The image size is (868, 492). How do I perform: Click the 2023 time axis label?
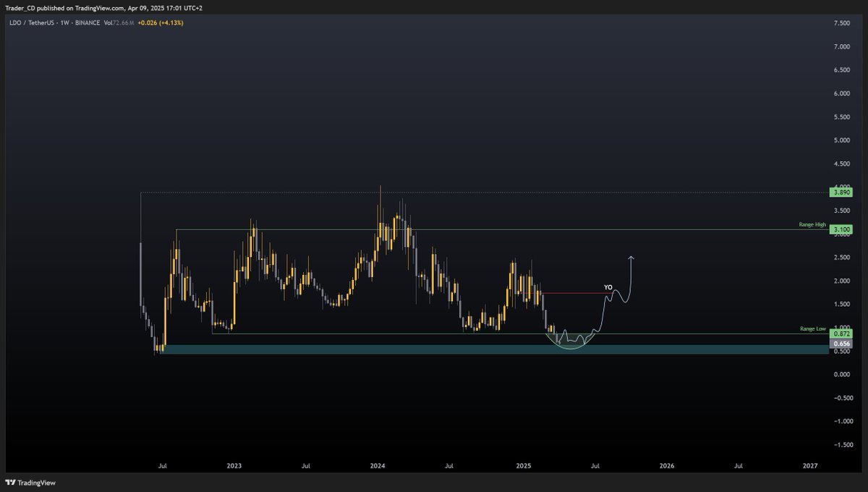tap(234, 467)
